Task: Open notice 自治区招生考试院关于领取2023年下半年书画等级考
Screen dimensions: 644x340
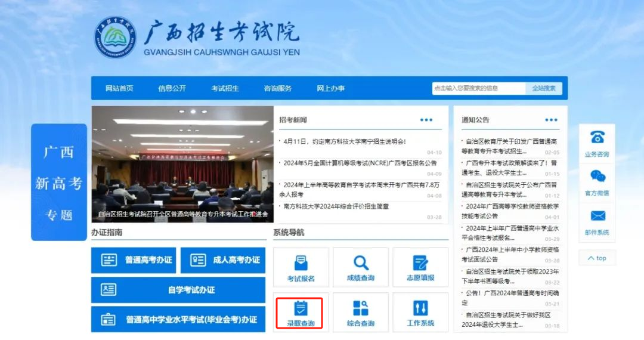Action: coord(510,276)
